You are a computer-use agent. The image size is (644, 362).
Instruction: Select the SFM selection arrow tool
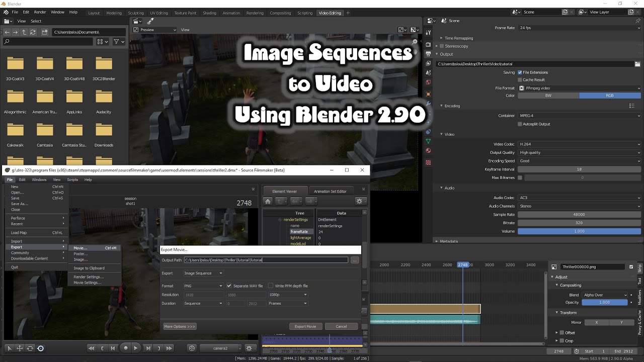coord(9,348)
